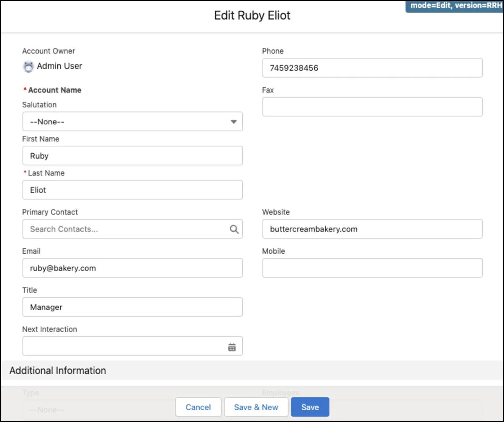Choose the Save & New button
Image resolution: width=504 pixels, height=422 pixels.
[256, 407]
